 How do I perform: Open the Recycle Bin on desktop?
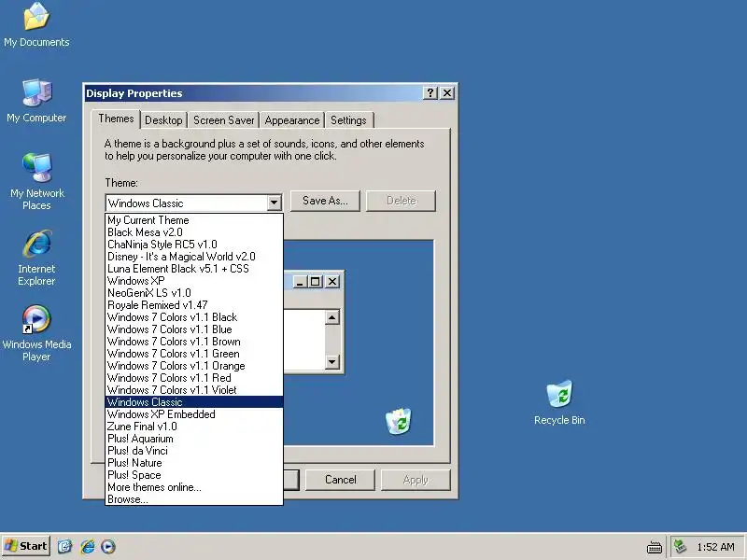click(x=559, y=402)
